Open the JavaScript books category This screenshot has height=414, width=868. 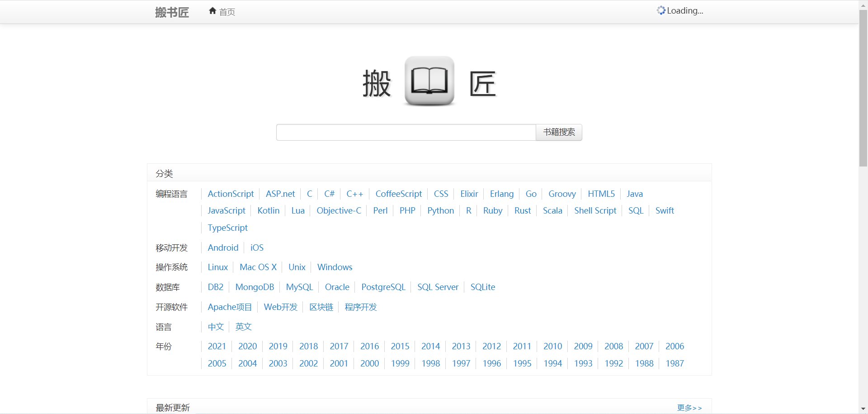click(226, 210)
